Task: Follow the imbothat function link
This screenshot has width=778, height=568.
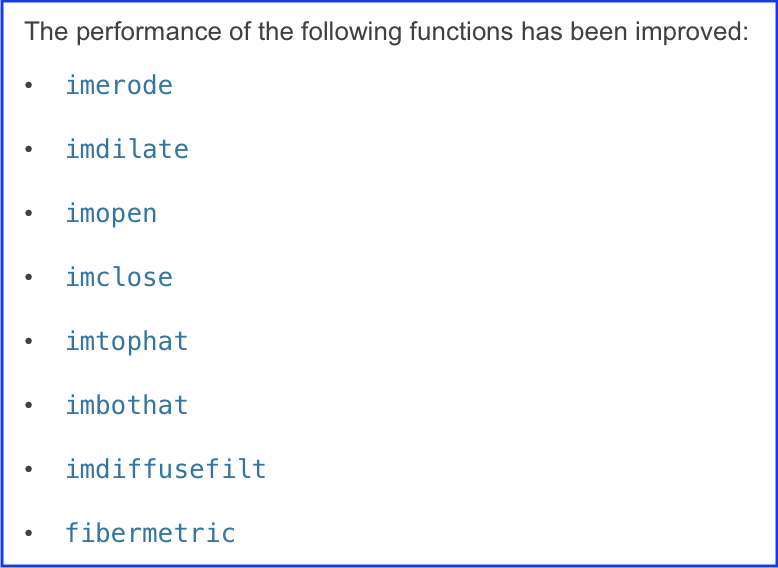Action: click(127, 406)
